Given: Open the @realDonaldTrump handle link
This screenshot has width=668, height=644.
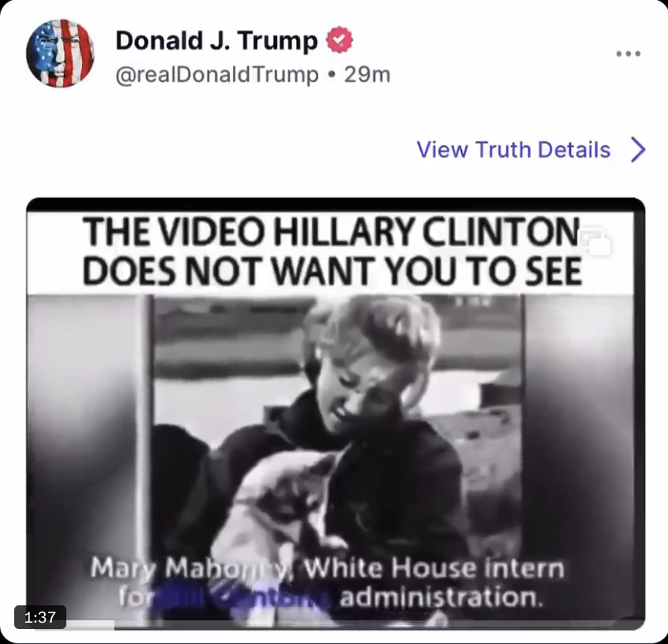Looking at the screenshot, I should pyautogui.click(x=217, y=75).
